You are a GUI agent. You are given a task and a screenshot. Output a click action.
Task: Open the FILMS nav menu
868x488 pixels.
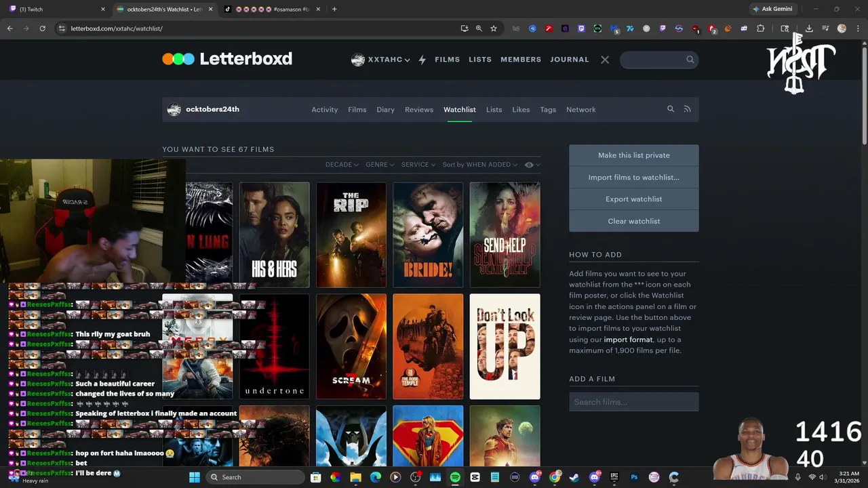pos(447,60)
